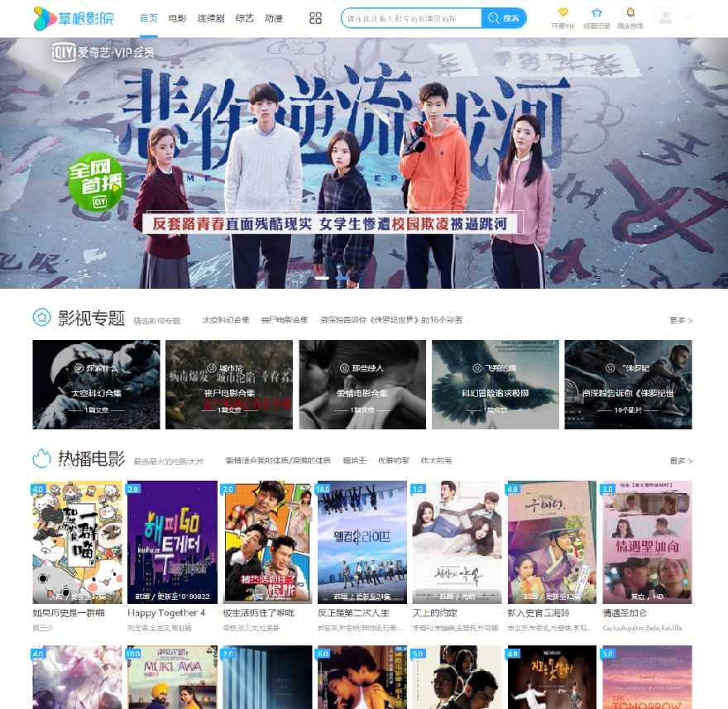Screen dimensions: 728x709
Task: Open the grid category menu icon
Action: click(315, 18)
